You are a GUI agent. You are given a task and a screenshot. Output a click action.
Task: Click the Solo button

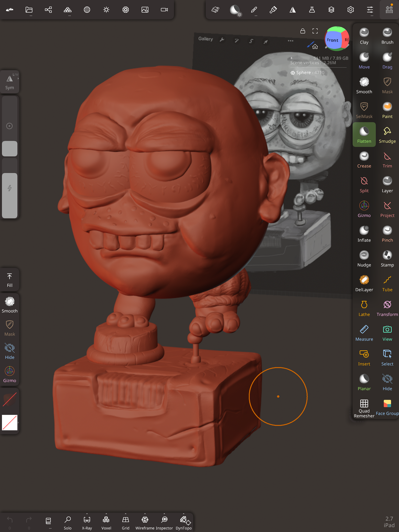68,522
